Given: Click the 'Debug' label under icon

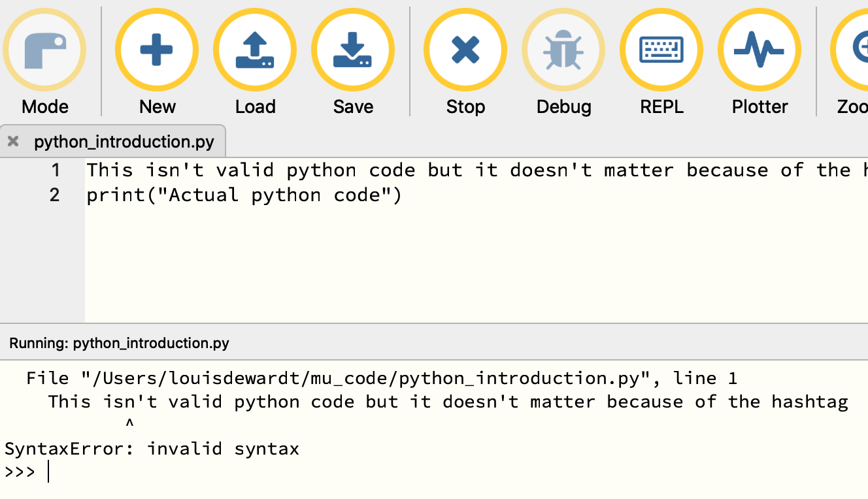Looking at the screenshot, I should click(x=563, y=106).
